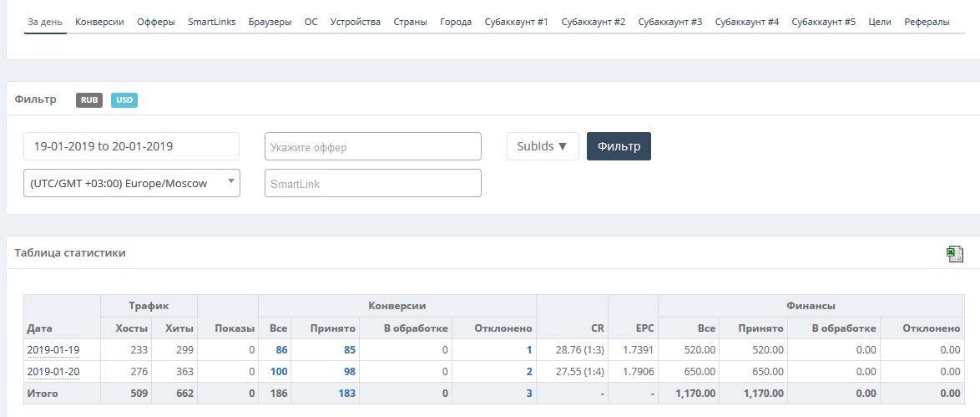Export statistics table to Excel

pos(954,253)
